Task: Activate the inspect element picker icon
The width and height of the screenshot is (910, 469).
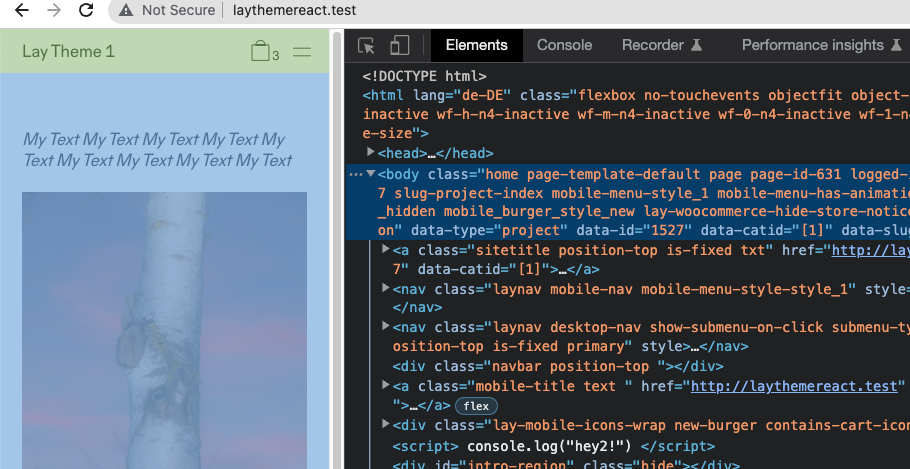Action: (x=366, y=45)
